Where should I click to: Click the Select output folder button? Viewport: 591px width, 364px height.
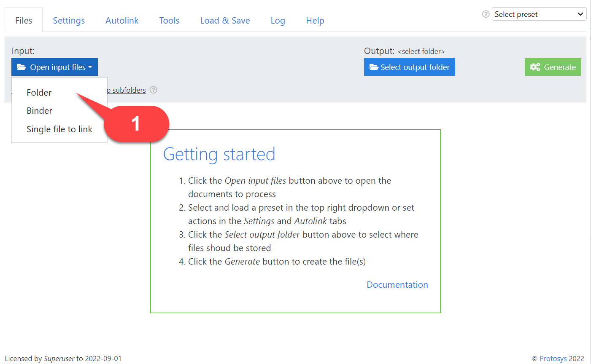409,67
